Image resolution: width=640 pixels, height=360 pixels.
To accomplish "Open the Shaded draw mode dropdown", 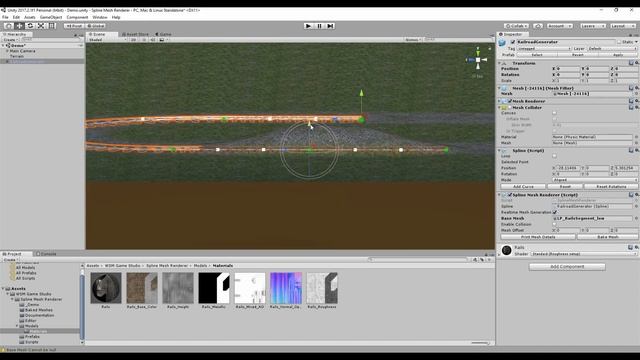I will (x=107, y=40).
